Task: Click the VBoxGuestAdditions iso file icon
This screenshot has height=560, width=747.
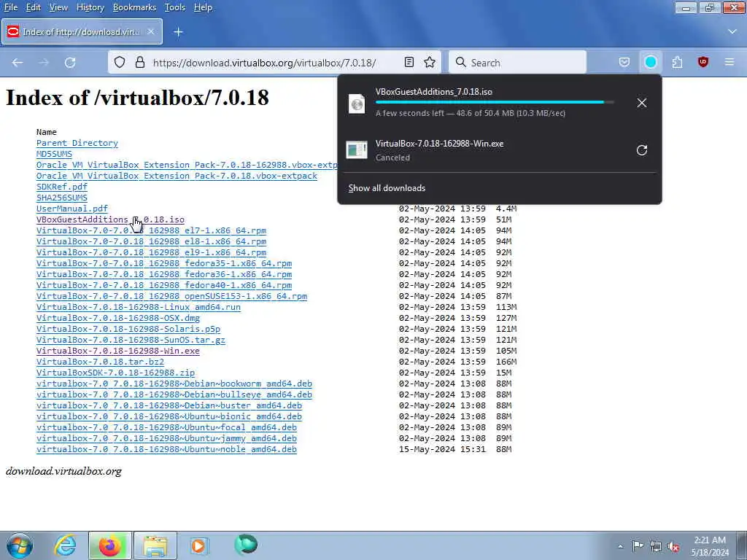Action: [357, 104]
